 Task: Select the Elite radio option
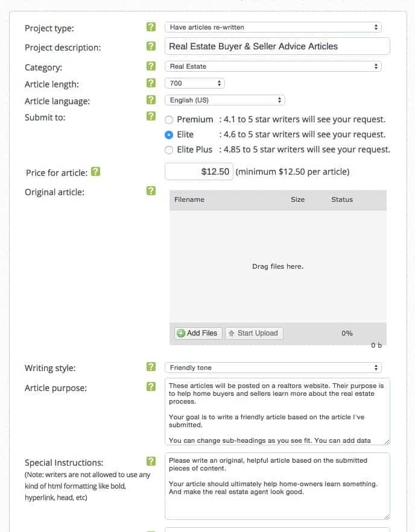click(169, 135)
